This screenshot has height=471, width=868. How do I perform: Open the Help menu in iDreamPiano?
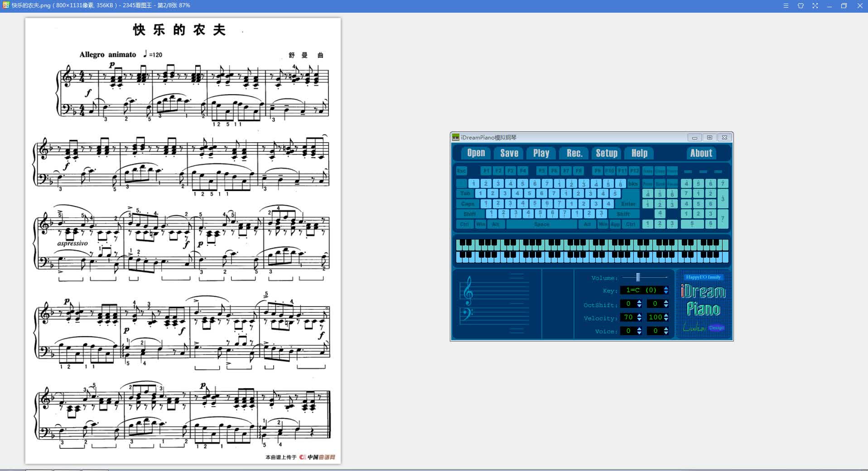639,153
